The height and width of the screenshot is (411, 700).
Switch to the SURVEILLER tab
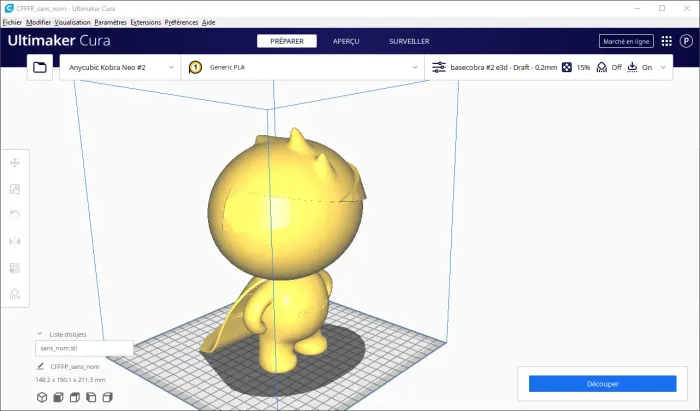coord(409,41)
